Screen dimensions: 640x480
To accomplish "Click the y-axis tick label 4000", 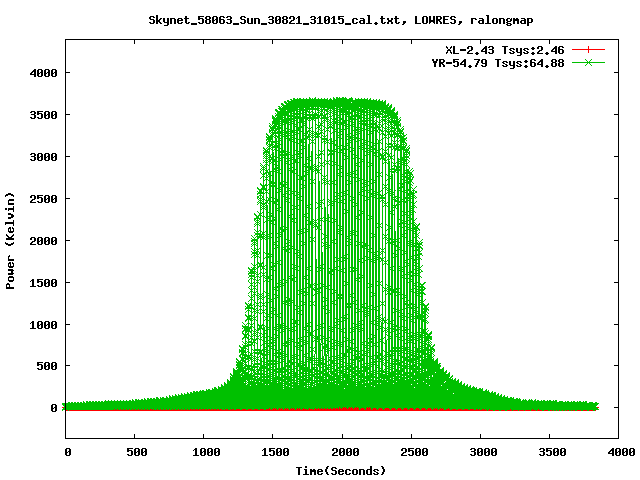I will click(43, 73).
